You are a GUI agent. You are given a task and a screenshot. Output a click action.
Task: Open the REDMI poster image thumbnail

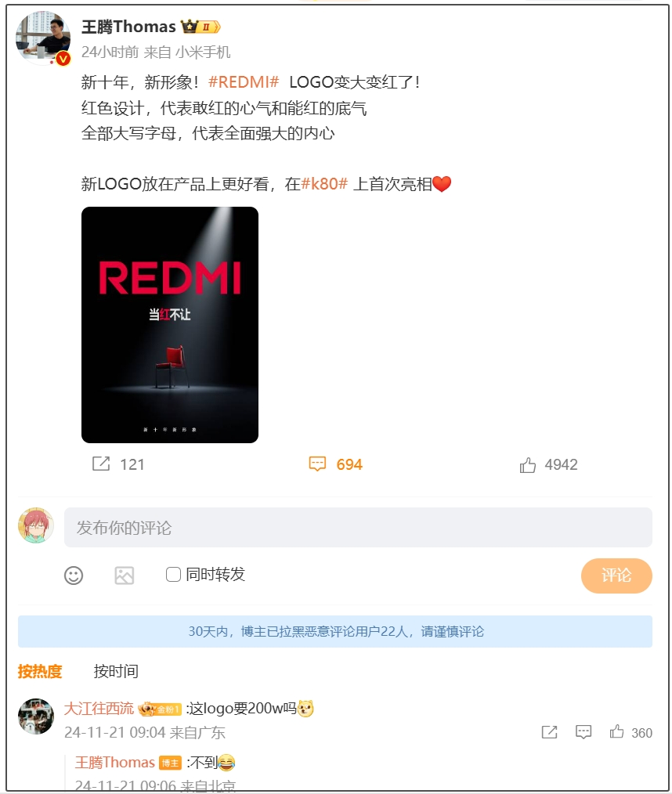pyautogui.click(x=170, y=325)
